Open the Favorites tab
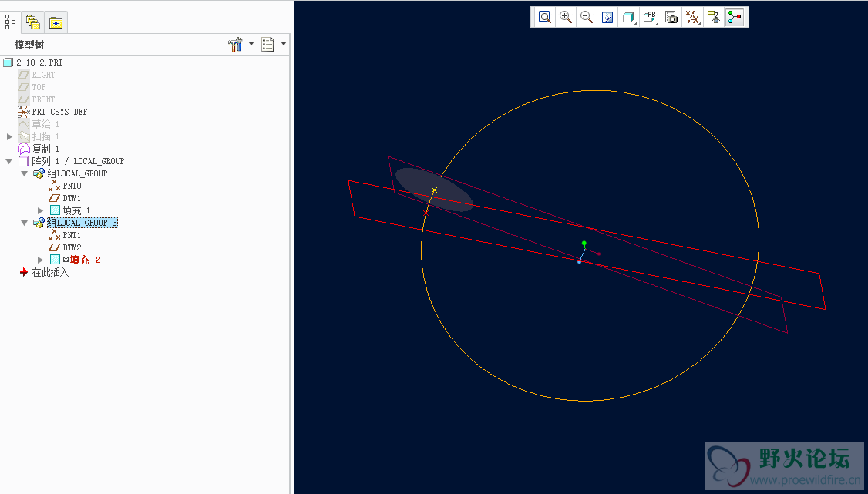 [56, 22]
